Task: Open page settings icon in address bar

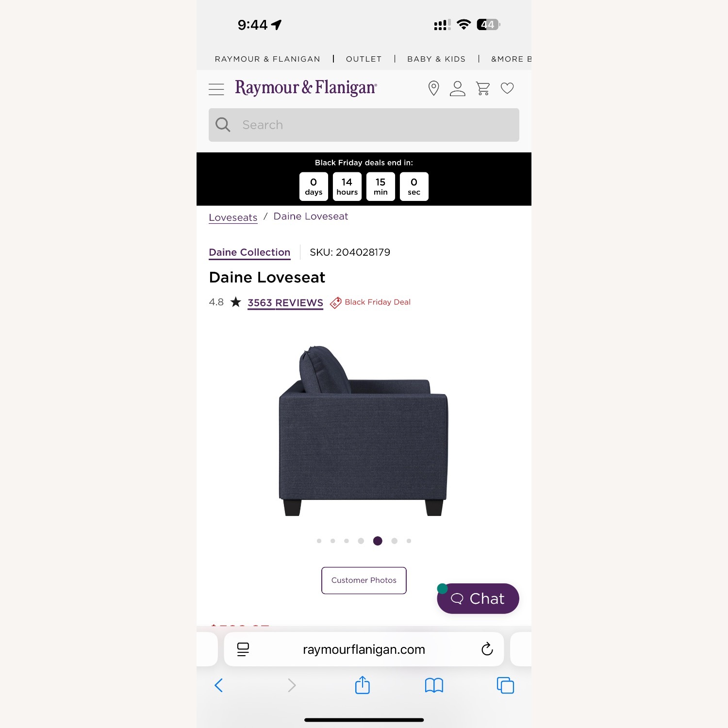Action: [243, 649]
